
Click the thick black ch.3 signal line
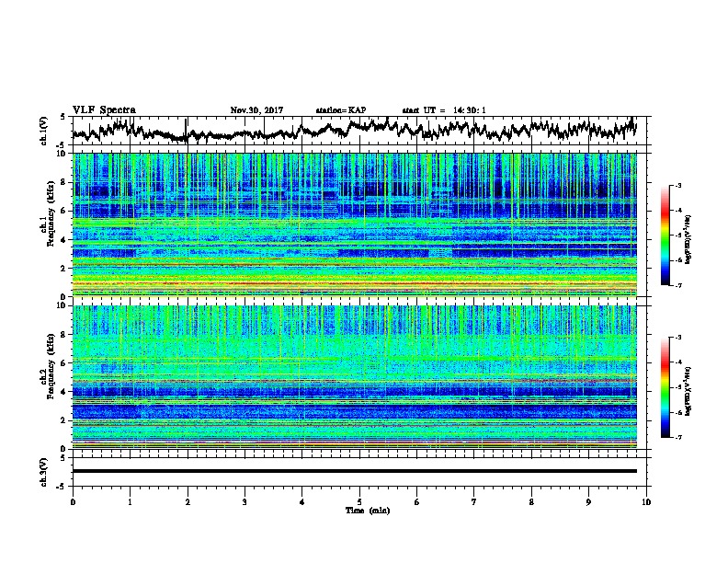coord(355,471)
